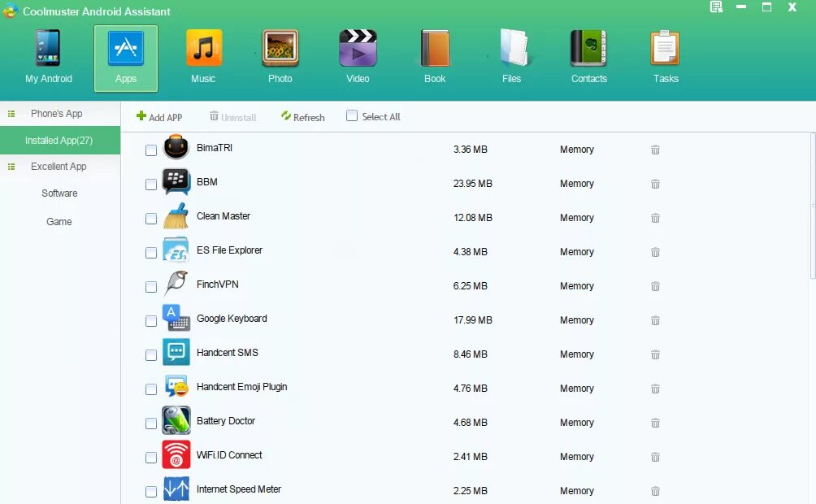
Task: Click trash icon for Handcent Emoji Plugin
Action: pyautogui.click(x=655, y=389)
